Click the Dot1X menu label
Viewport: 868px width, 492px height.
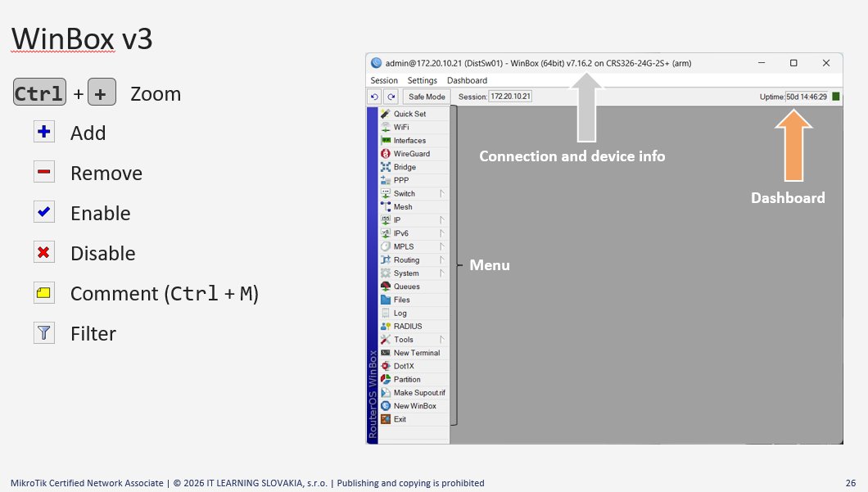coord(404,366)
